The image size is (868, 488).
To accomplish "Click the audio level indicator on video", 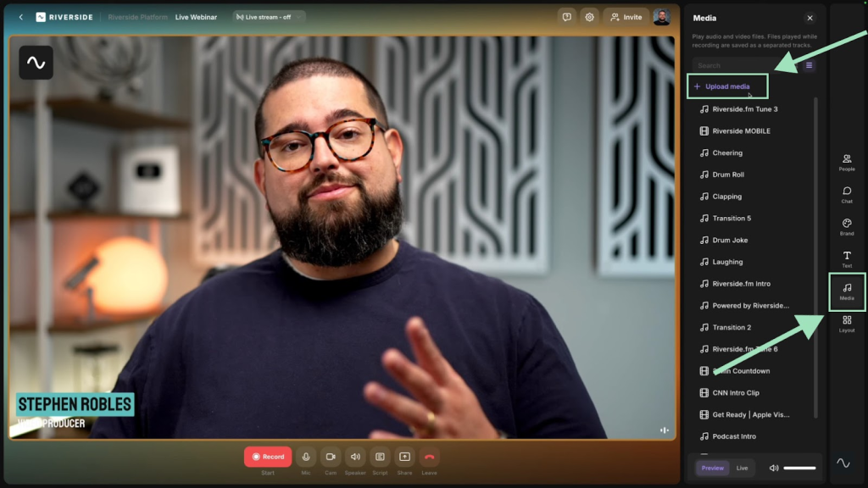I will (x=665, y=430).
